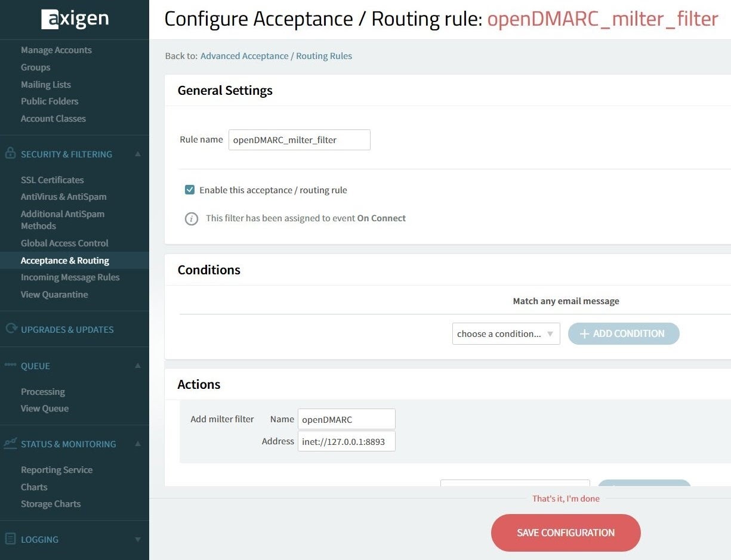
Task: Click the Logging document icon
Action: 10,539
